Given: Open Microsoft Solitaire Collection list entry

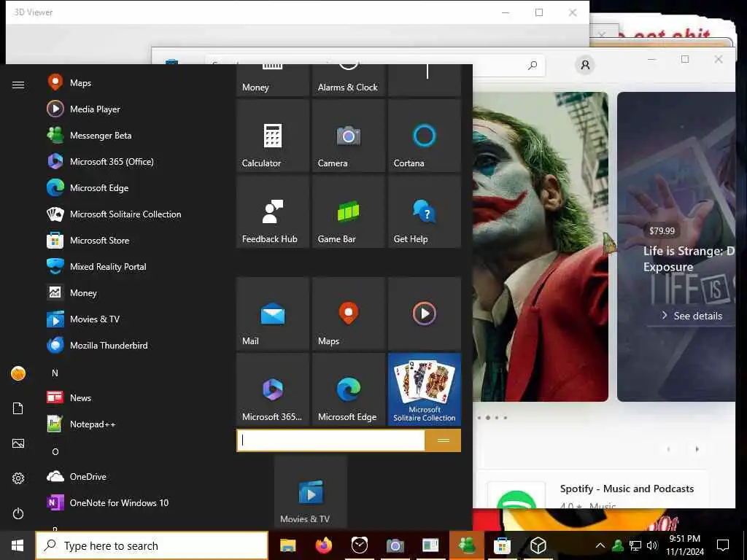Looking at the screenshot, I should (x=115, y=214).
